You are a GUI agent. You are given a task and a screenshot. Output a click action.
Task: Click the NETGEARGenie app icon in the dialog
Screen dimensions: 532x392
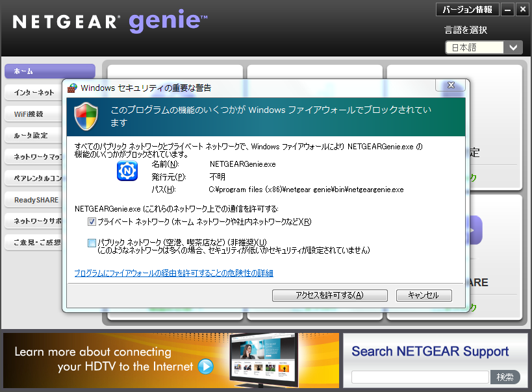[126, 171]
